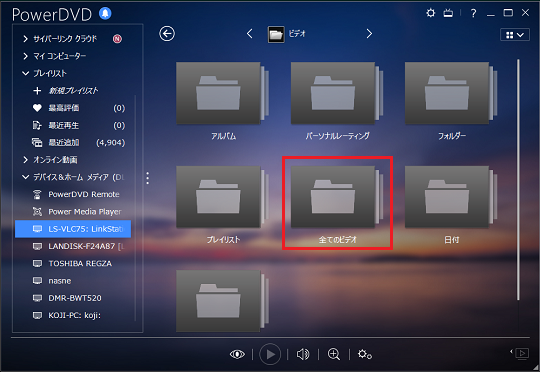Collapse デバイス&ホーム メディア section
The width and height of the screenshot is (540, 372).
[x=25, y=177]
